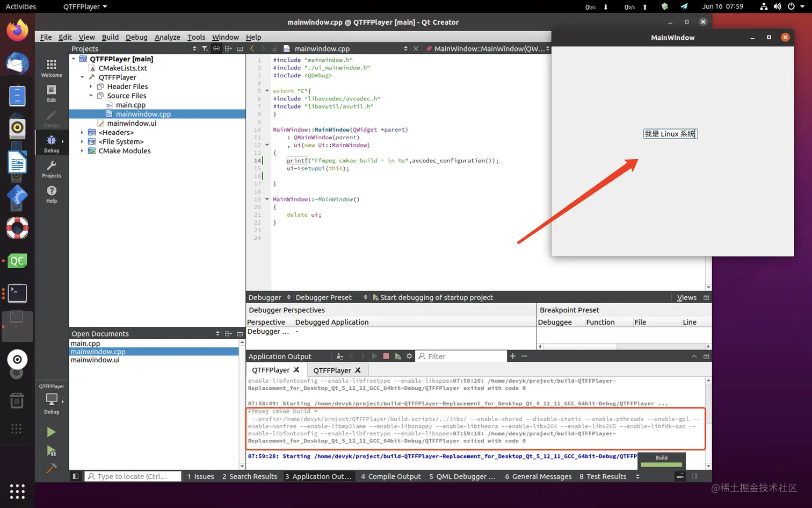Screen dimensions: 812x508
Task: Select main.cpp in Source Files
Action: (130, 105)
